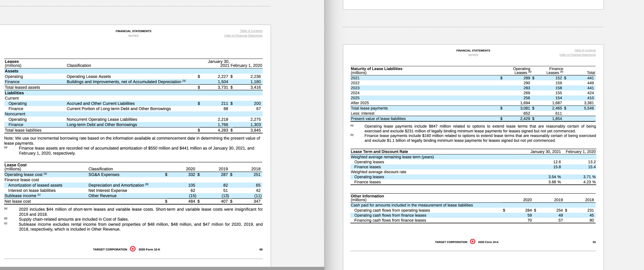Image resolution: width=644 pixels, height=270 pixels.
Task: Click the NOTES label on page 50
Action: point(474,55)
